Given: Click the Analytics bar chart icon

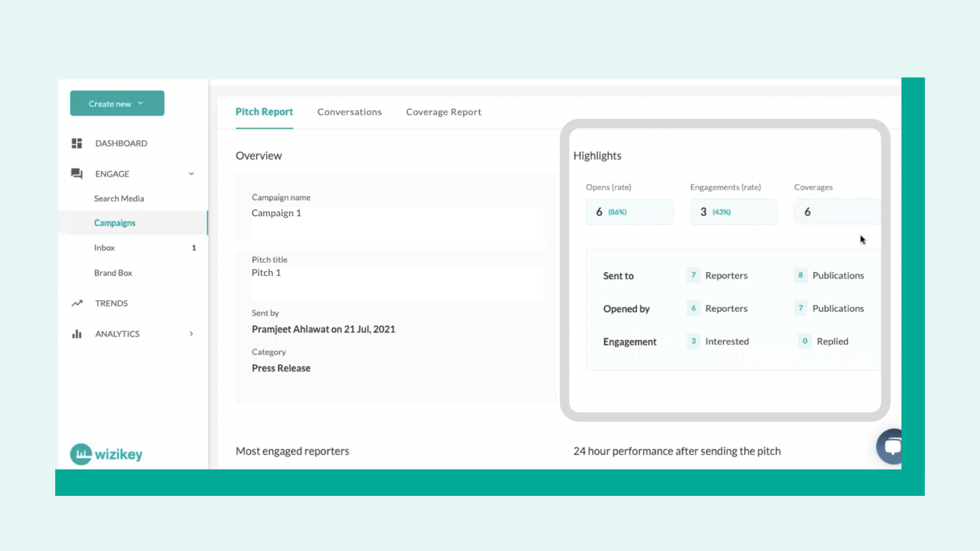Looking at the screenshot, I should [77, 334].
